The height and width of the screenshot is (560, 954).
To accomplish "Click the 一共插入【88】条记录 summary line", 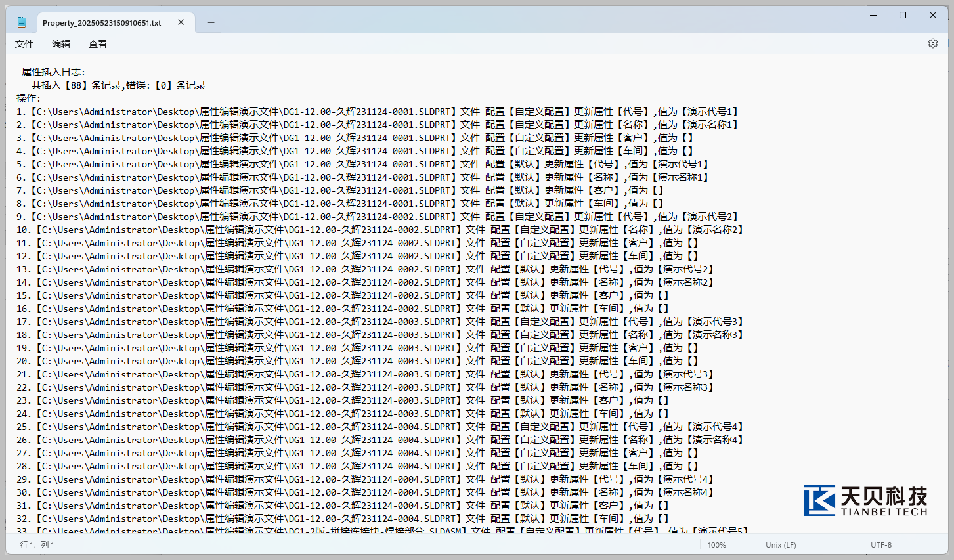I will click(x=114, y=85).
